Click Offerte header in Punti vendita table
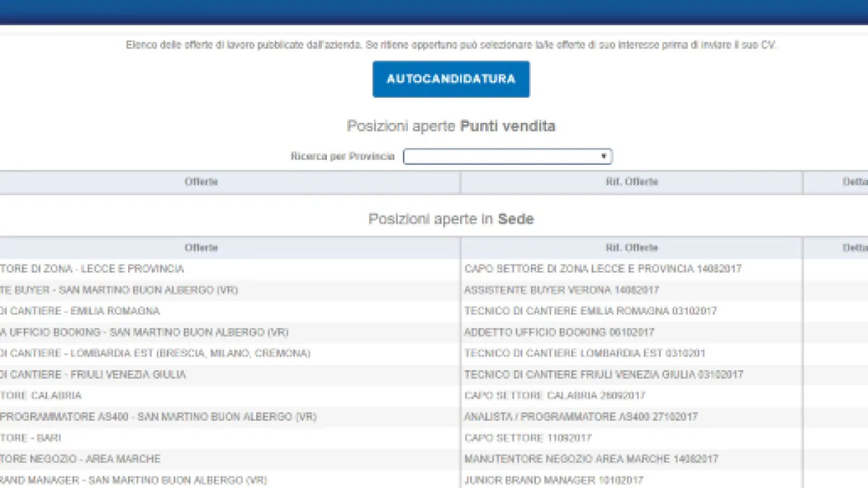The image size is (868, 488). pos(201,182)
